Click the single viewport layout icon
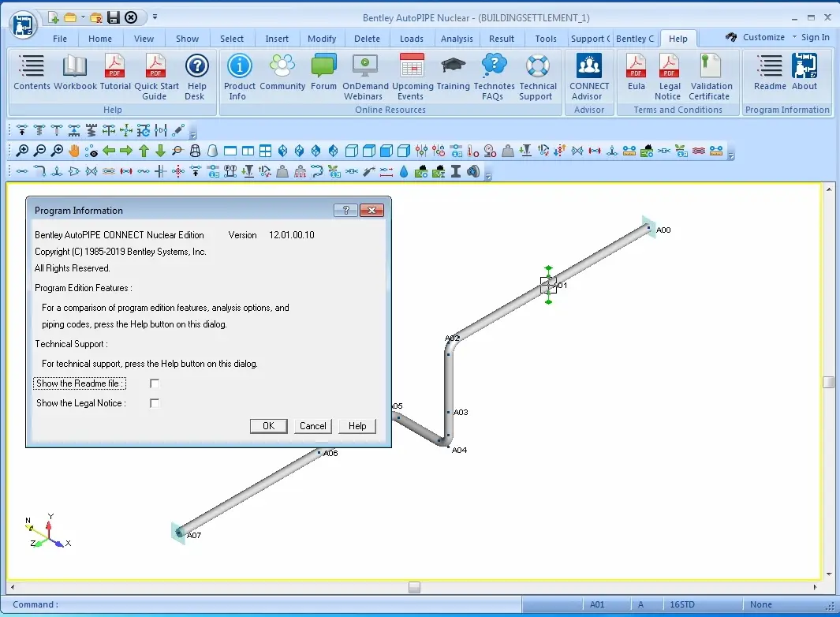This screenshot has height=617, width=840. [x=230, y=151]
